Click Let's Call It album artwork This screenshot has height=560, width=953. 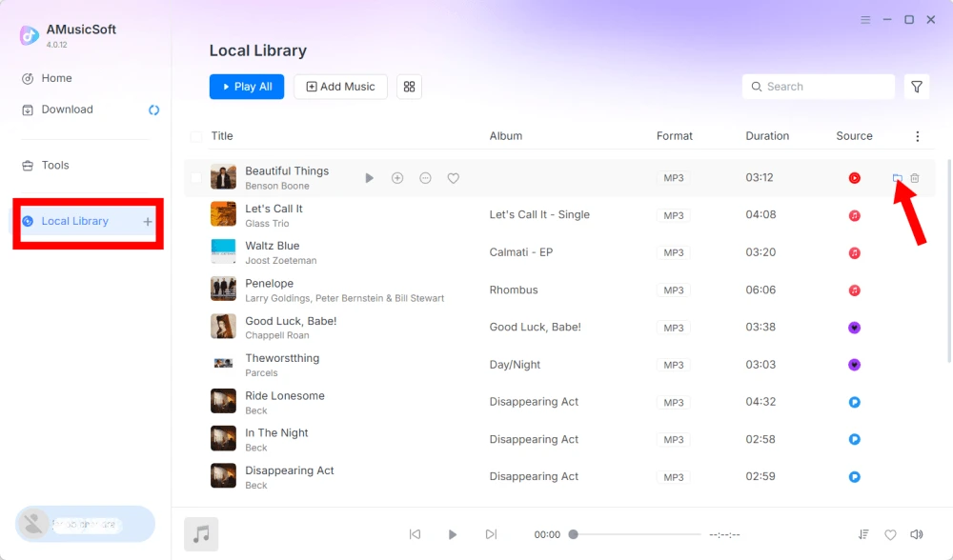(223, 214)
